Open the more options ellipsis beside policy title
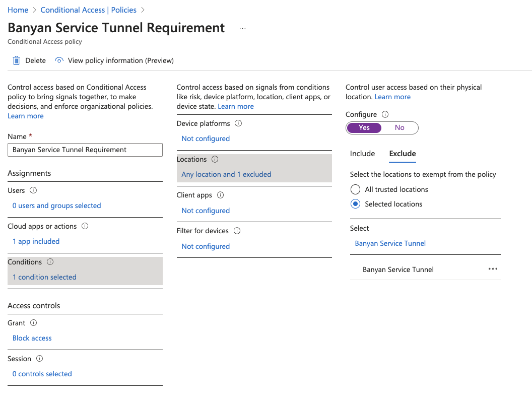The height and width of the screenshot is (406, 532). (242, 28)
